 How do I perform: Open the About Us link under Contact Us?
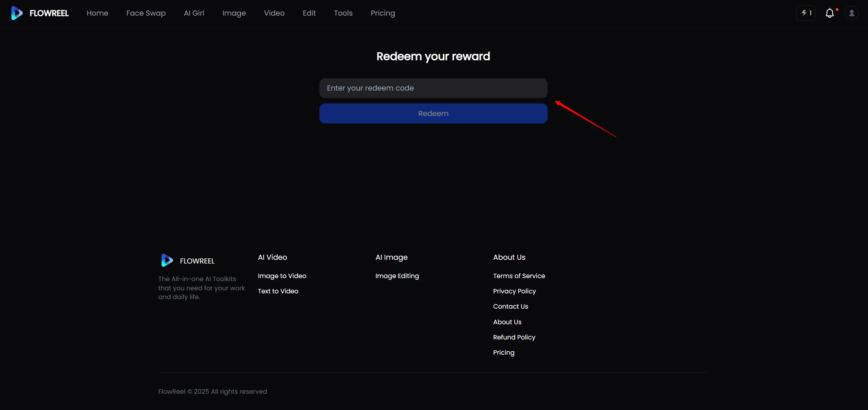click(x=507, y=322)
